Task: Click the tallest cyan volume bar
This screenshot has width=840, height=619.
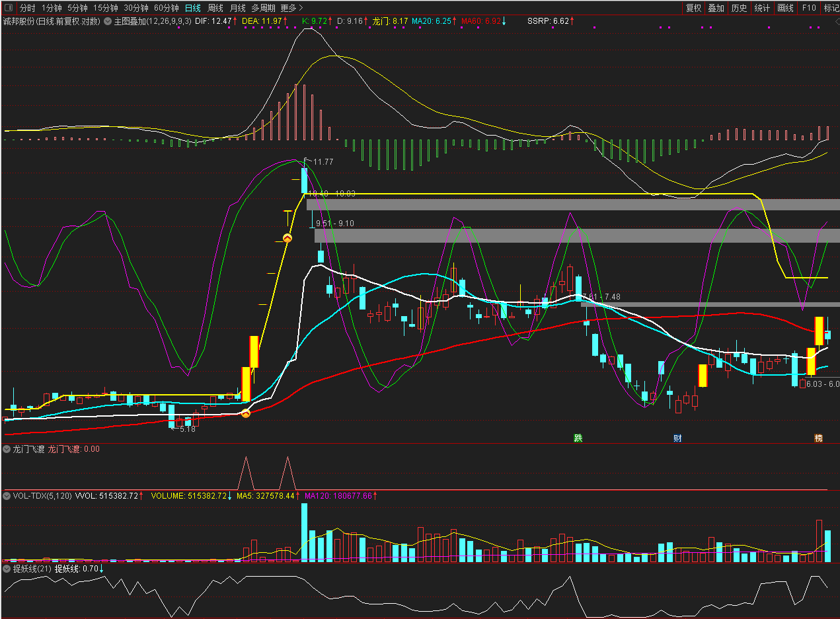Action: pyautogui.click(x=304, y=533)
